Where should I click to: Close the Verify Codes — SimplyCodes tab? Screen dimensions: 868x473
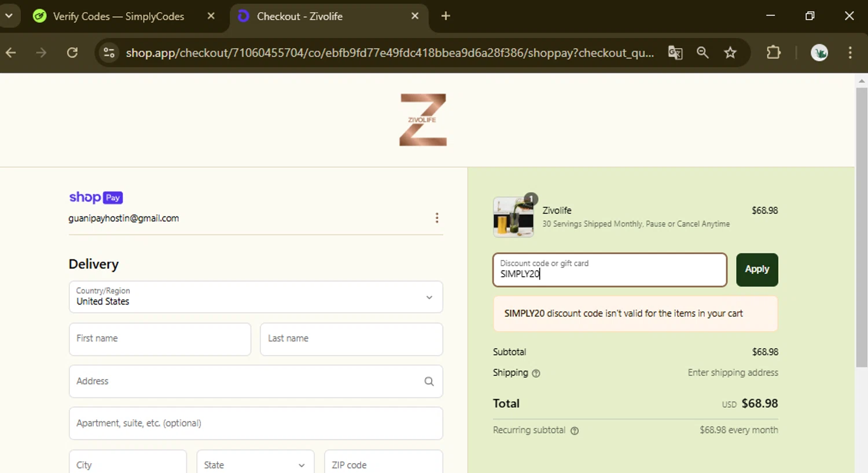(x=211, y=16)
